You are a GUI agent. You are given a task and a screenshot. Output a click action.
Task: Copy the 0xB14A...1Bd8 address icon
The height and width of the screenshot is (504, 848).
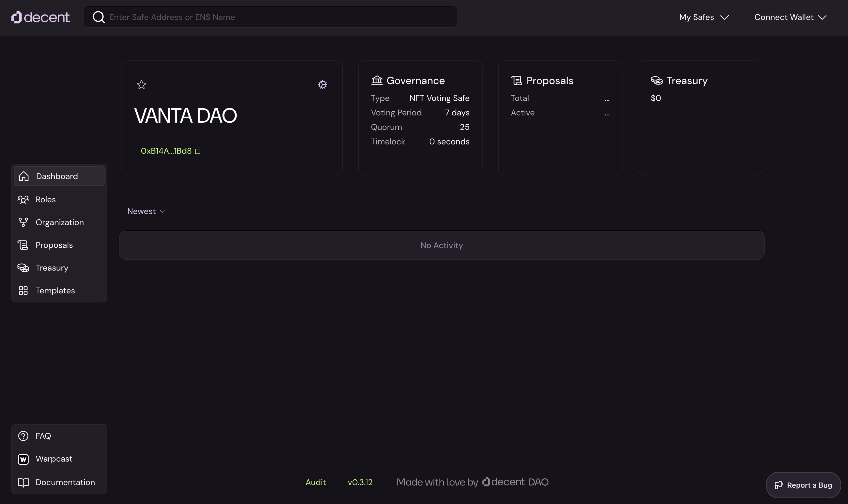[198, 151]
